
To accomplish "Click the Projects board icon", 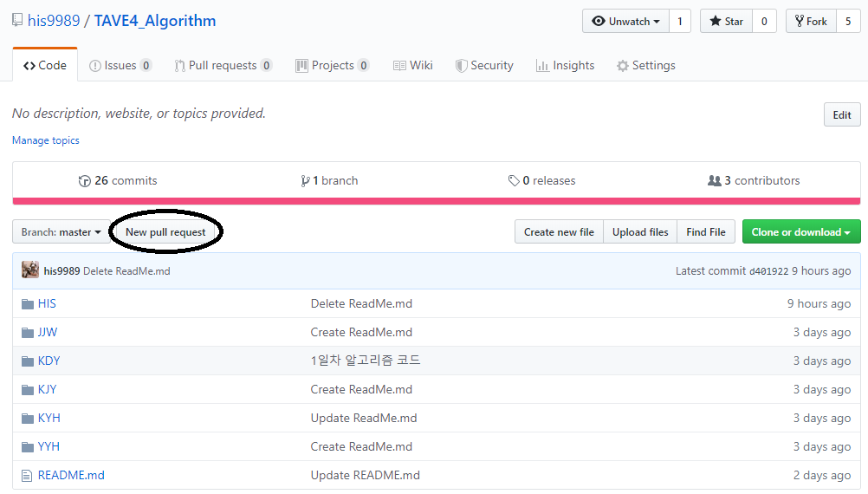I will point(301,66).
